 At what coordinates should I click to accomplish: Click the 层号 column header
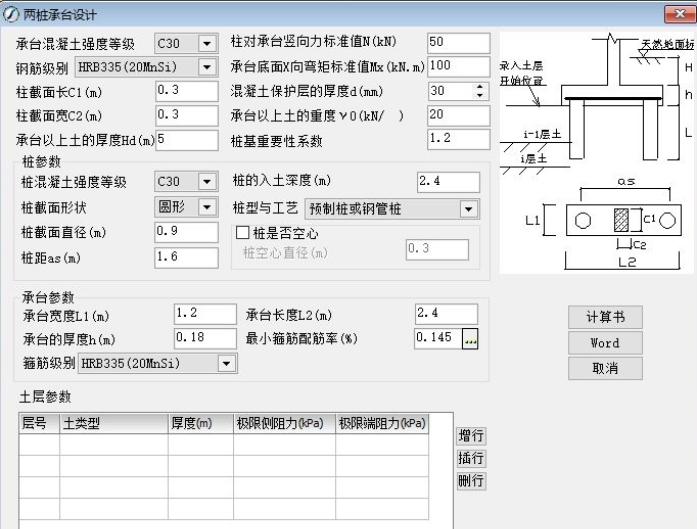tap(39, 423)
